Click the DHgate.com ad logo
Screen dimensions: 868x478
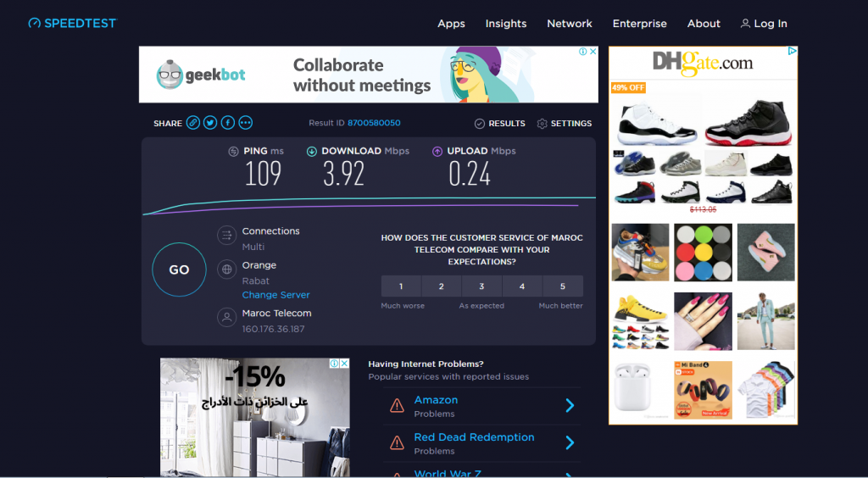703,62
